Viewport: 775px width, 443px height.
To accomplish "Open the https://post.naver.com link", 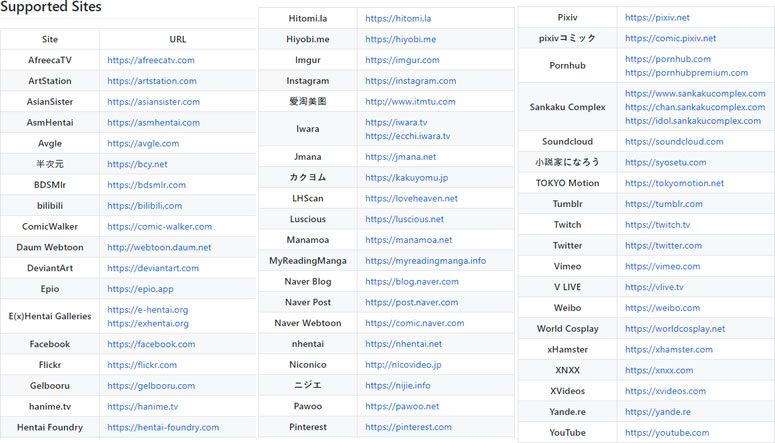I will [412, 302].
